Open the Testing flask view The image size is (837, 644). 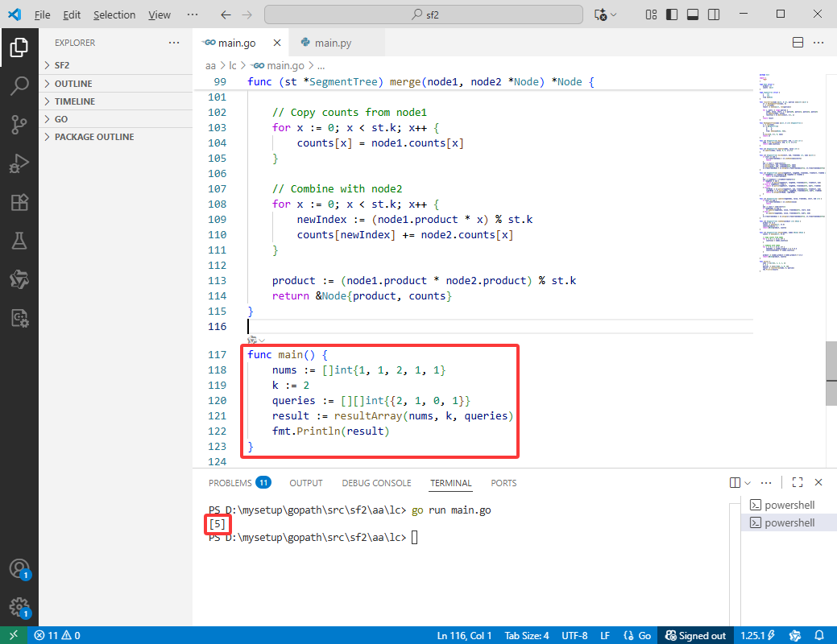pos(19,241)
